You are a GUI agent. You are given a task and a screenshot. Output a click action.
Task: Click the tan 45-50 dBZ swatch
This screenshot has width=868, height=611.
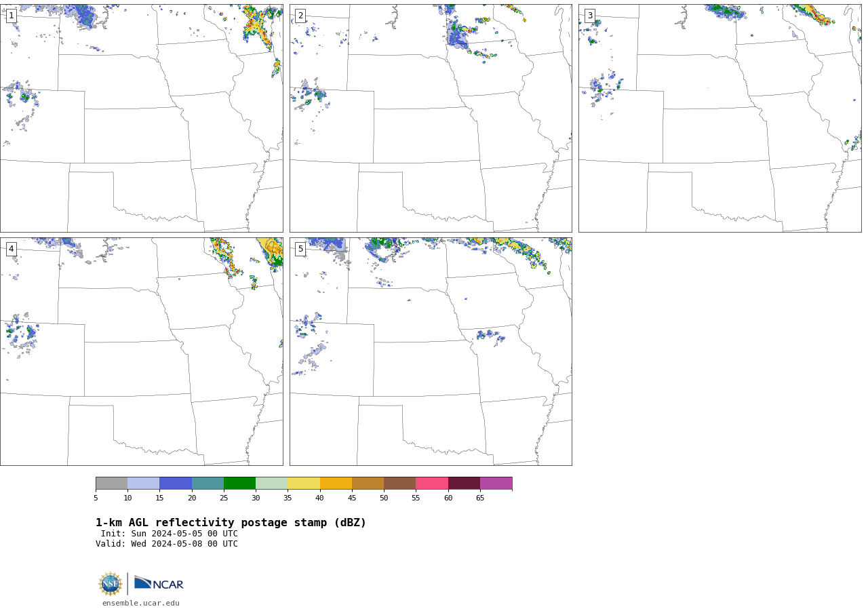(x=368, y=484)
